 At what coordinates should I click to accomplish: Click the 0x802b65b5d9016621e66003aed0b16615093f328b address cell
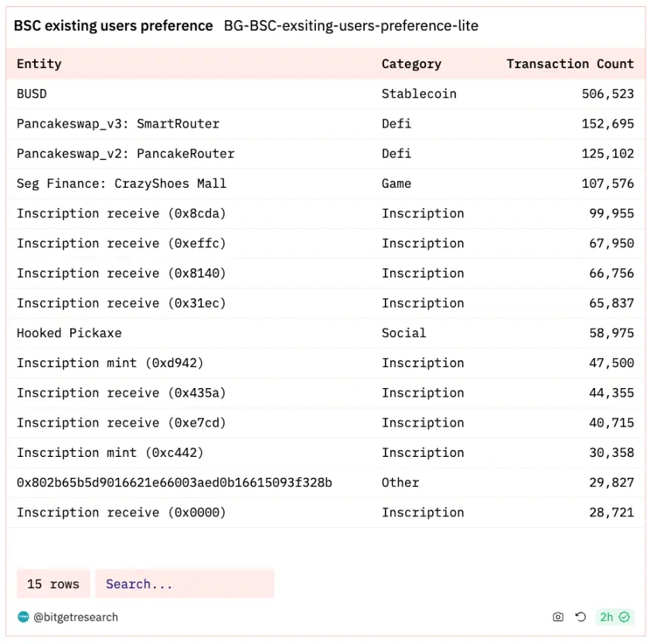174,482
